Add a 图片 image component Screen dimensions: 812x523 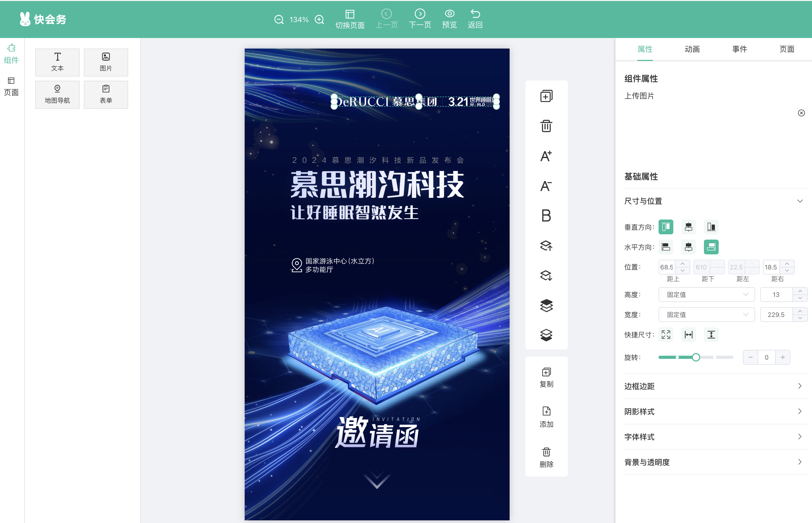106,62
